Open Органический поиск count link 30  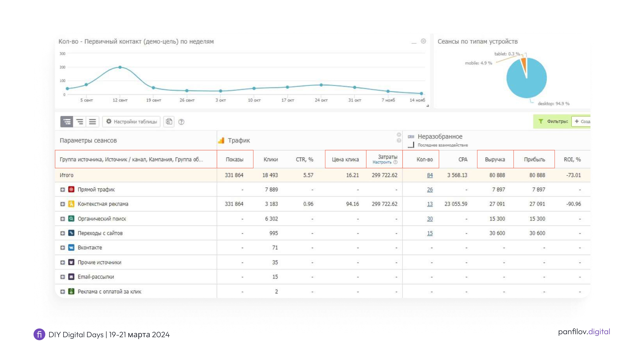tap(430, 219)
